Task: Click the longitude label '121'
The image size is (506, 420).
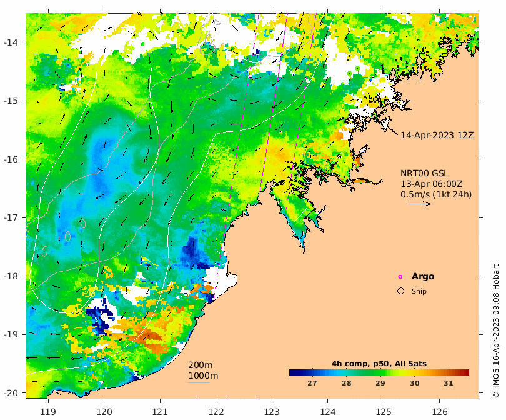Action: [x=160, y=412]
